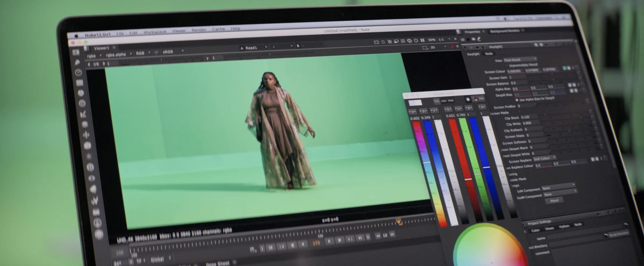
Task: Open the Keyer nodes toolbar icon
Action: [x=84, y=114]
